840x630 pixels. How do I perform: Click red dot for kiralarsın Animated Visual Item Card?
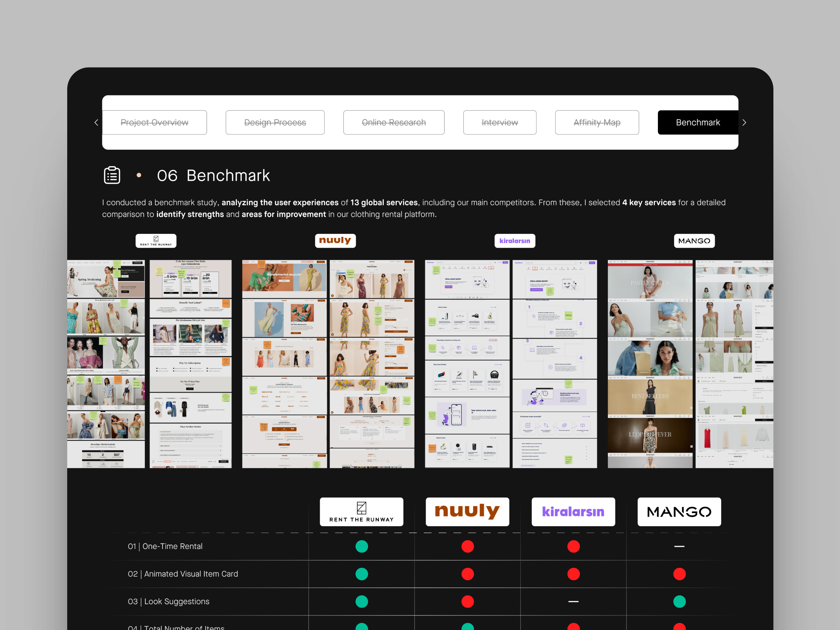(x=573, y=574)
